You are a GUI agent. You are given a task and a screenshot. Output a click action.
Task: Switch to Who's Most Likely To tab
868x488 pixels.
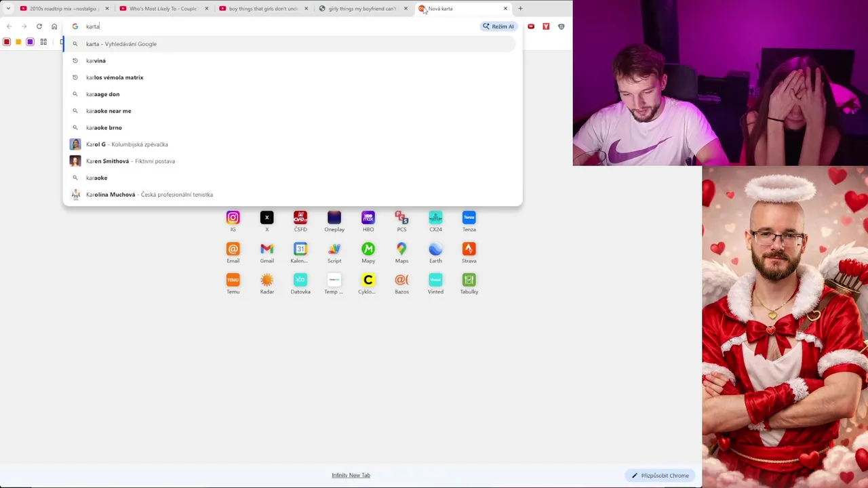point(163,9)
